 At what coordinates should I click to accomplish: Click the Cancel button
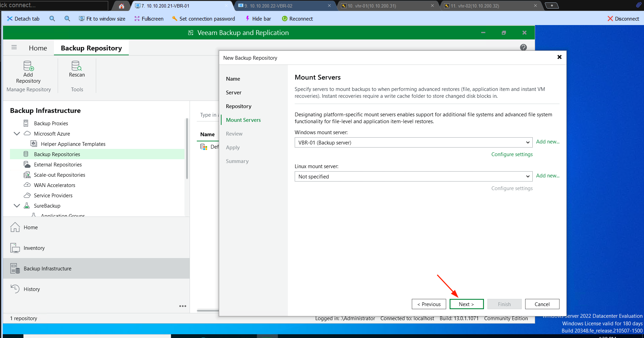click(542, 304)
